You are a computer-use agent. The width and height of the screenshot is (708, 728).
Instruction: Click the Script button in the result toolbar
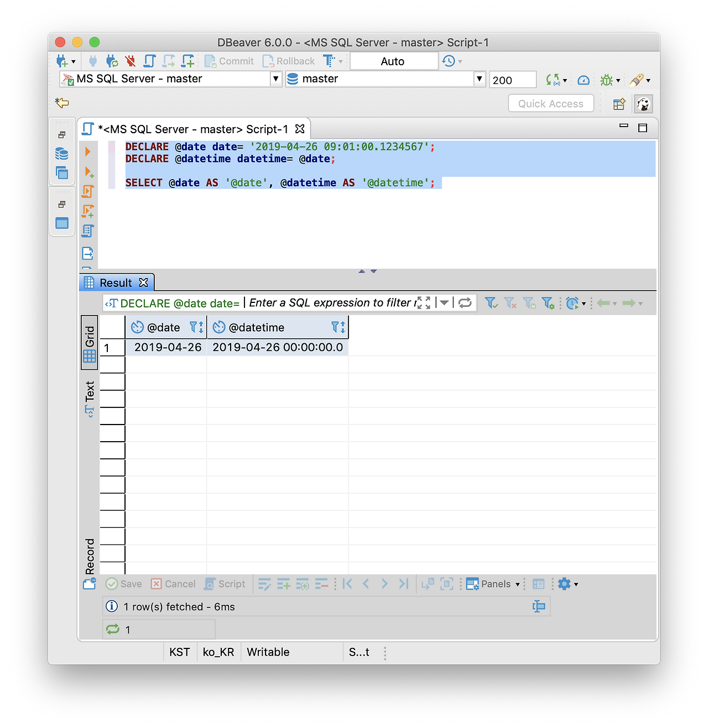point(225,584)
